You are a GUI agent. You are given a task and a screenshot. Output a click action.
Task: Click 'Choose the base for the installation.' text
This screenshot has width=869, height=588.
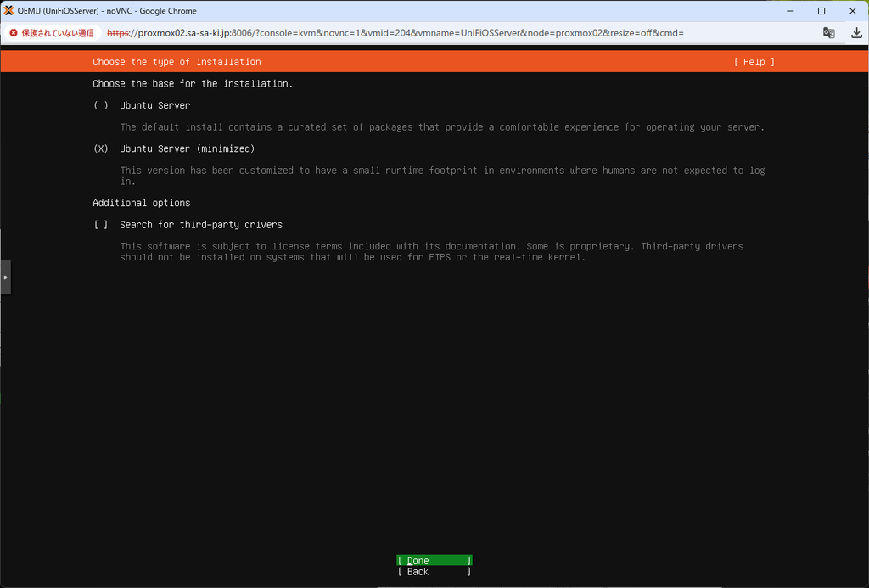193,84
